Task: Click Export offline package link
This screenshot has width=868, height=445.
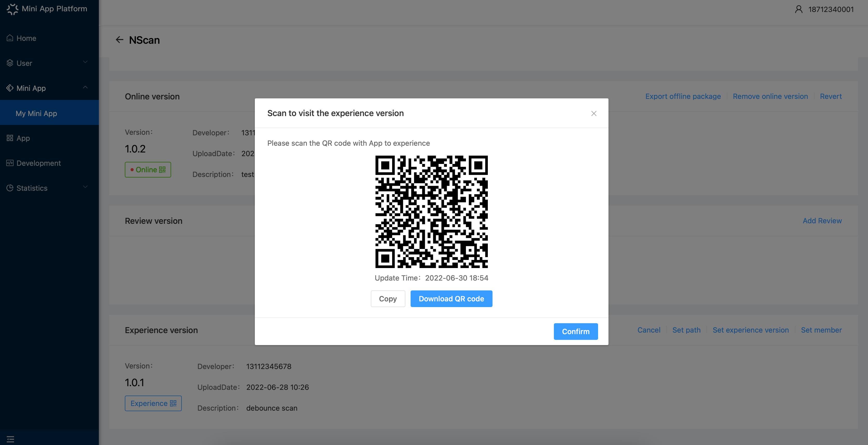Action: [683, 96]
